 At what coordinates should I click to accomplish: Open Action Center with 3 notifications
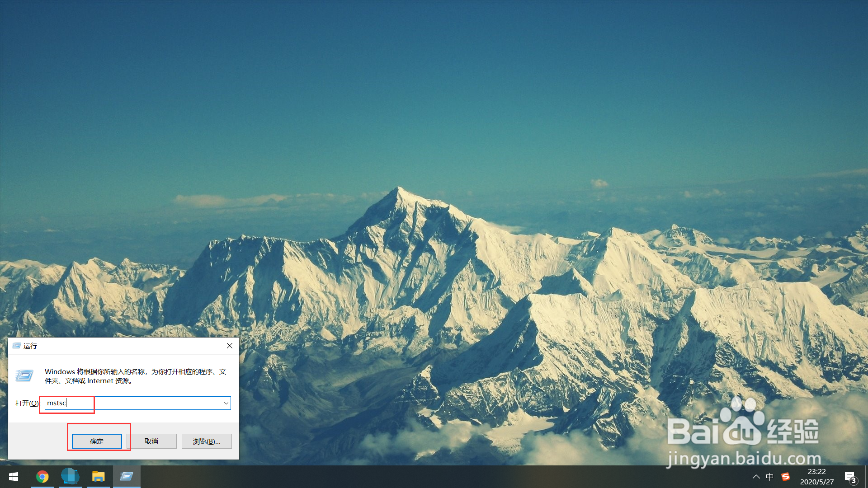pos(850,477)
